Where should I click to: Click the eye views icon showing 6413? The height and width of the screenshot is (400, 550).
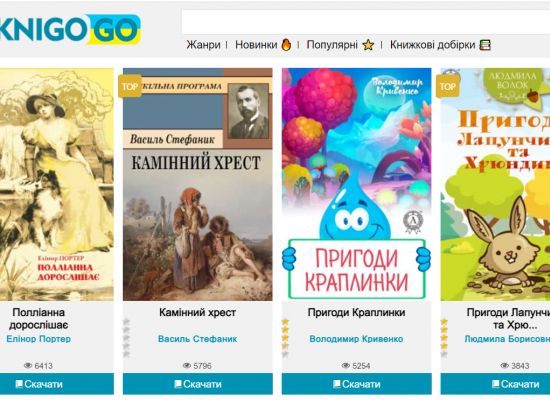click(x=28, y=366)
